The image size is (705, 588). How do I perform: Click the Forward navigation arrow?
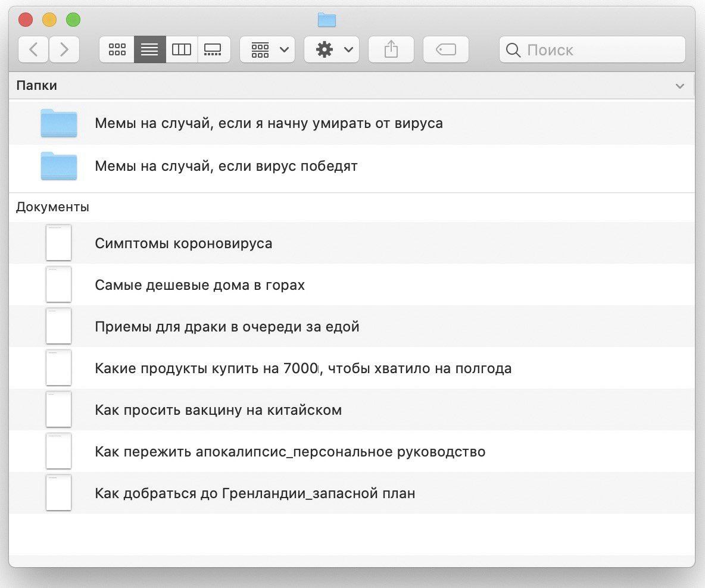point(64,50)
